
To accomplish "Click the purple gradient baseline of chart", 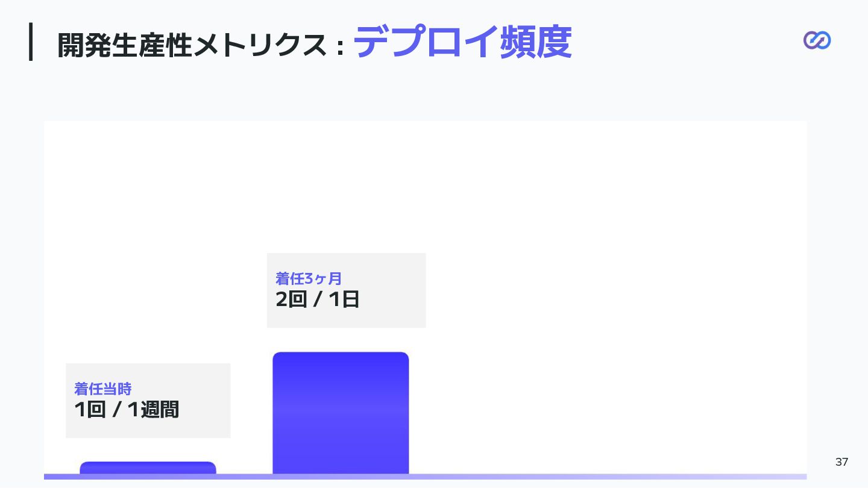I will [x=425, y=477].
